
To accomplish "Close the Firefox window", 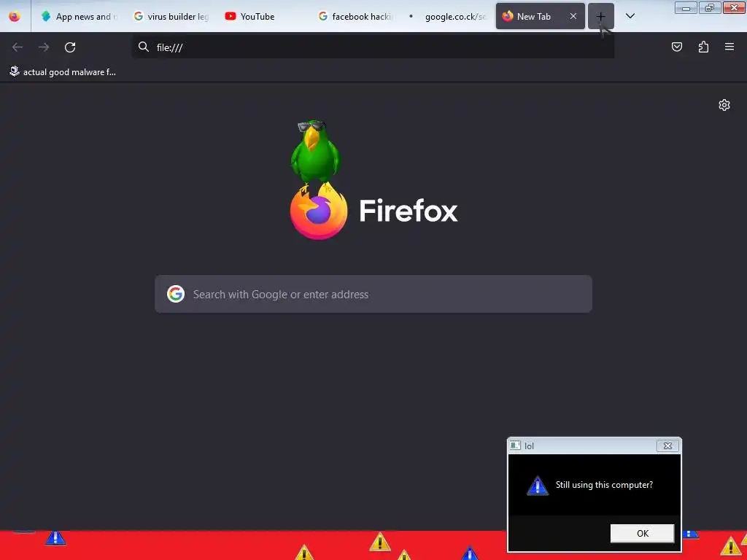I will [x=734, y=7].
